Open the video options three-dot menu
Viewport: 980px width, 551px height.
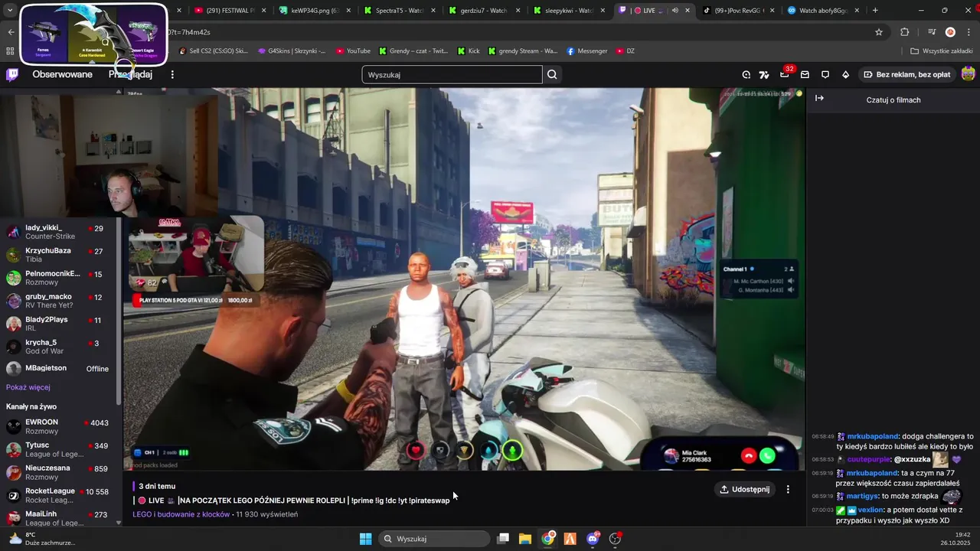click(x=788, y=489)
